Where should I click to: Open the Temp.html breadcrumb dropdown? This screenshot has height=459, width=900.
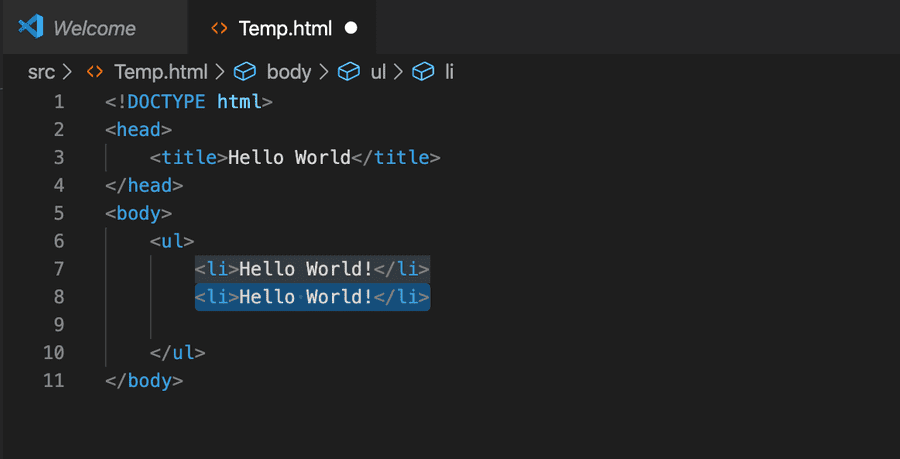(160, 72)
